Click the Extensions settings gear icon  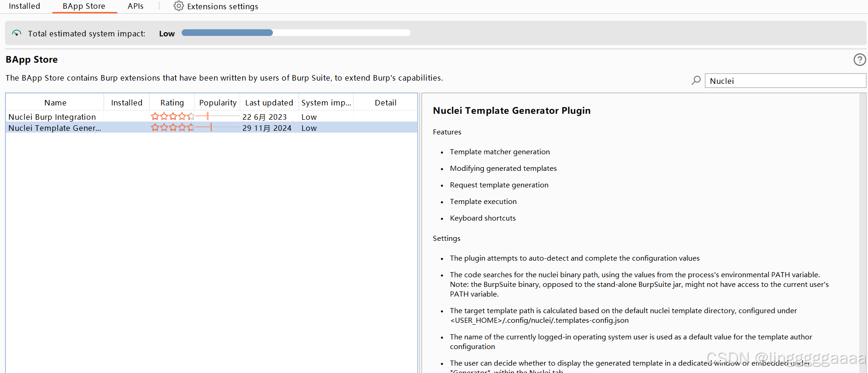coord(178,6)
